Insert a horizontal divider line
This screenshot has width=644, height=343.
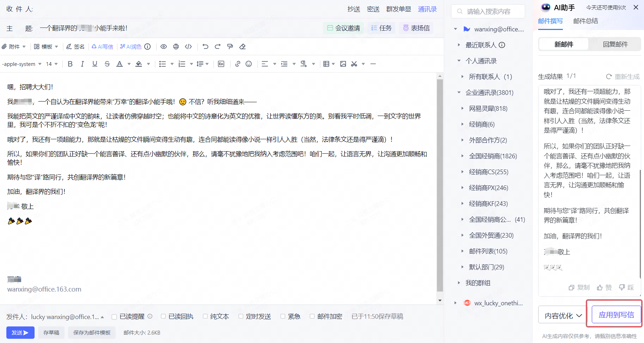pos(373,64)
